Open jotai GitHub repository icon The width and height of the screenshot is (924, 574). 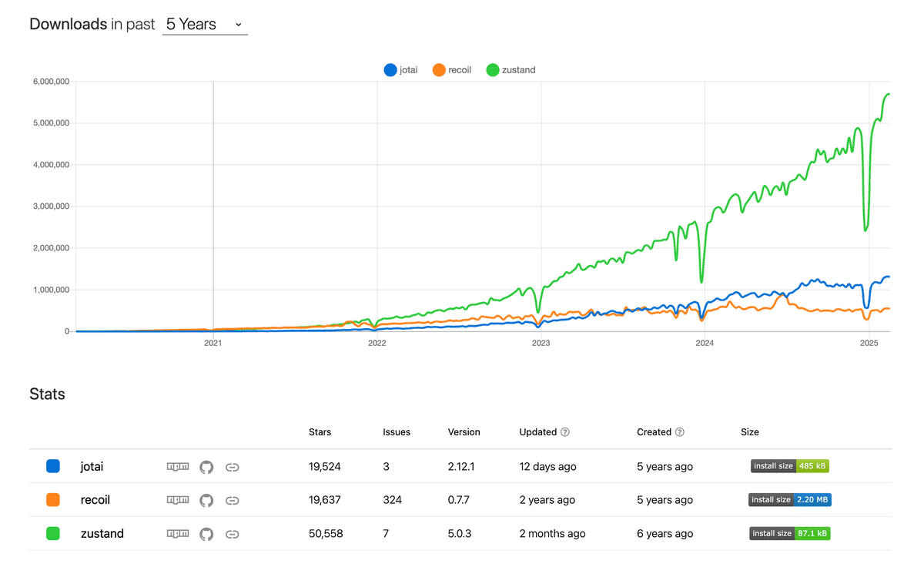206,466
